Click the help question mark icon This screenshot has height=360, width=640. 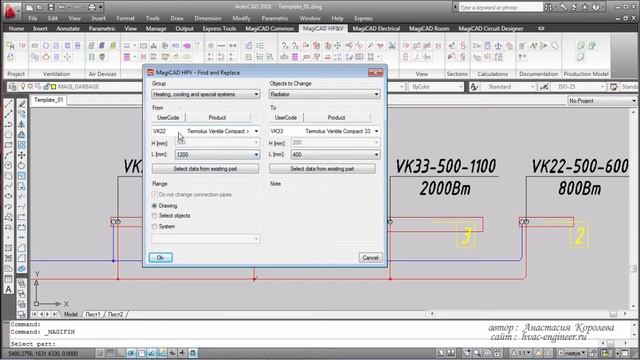point(596,7)
